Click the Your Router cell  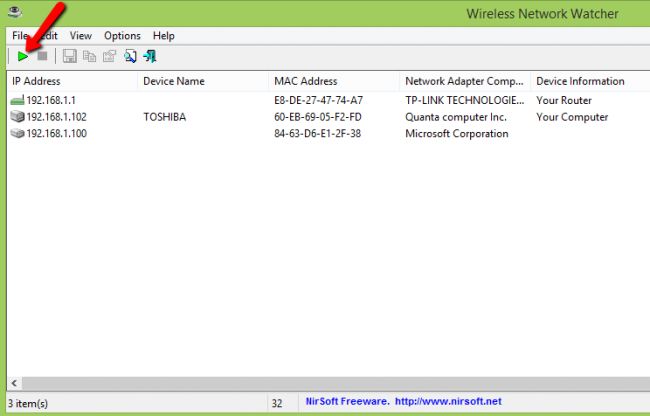tap(564, 100)
